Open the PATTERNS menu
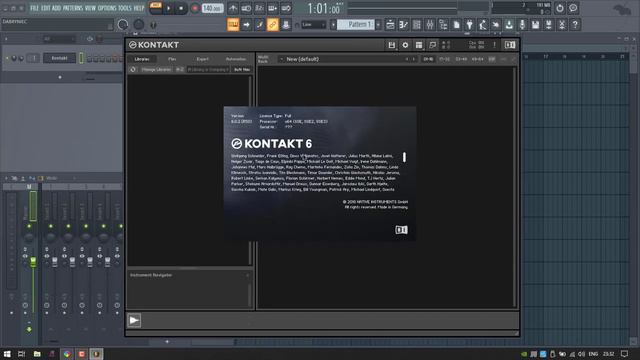640x360 pixels. (73, 8)
